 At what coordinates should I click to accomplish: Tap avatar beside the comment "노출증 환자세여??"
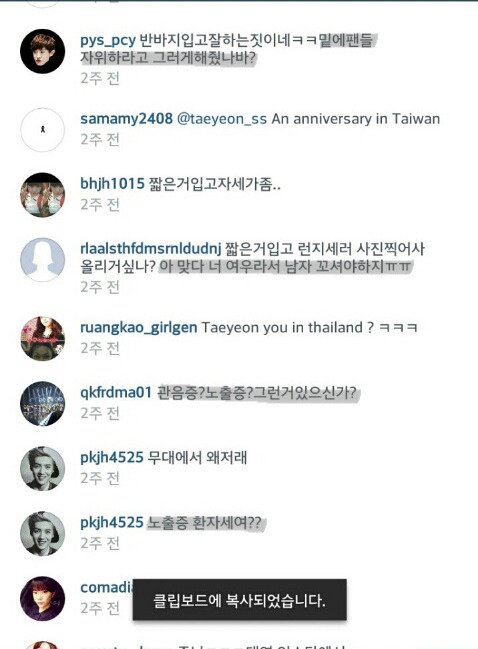click(43, 534)
